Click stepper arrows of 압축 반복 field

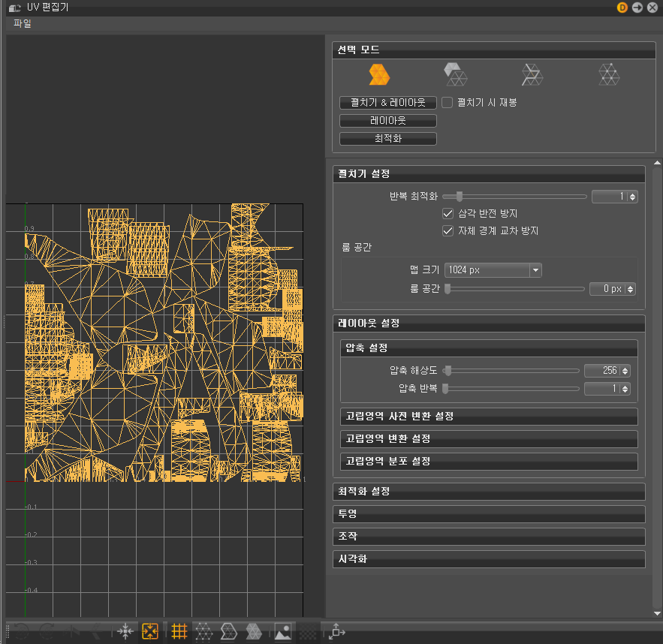pyautogui.click(x=625, y=390)
